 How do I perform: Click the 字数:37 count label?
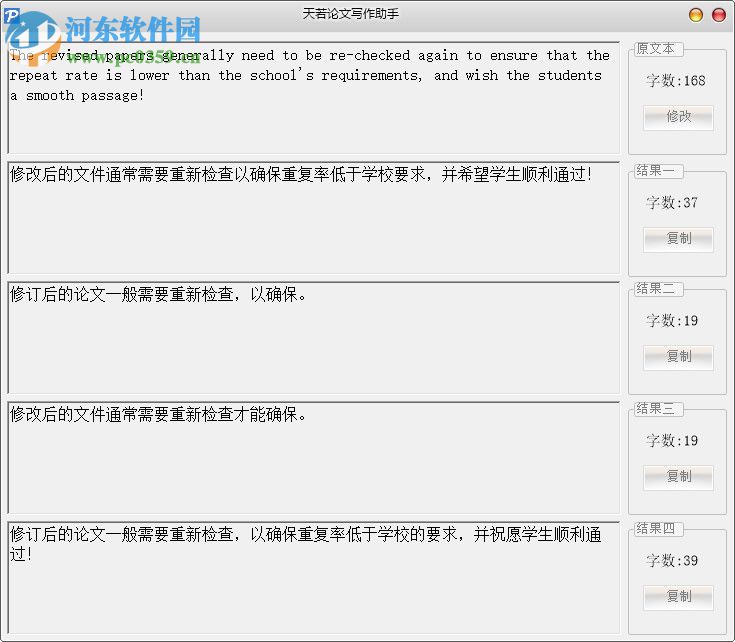[672, 202]
